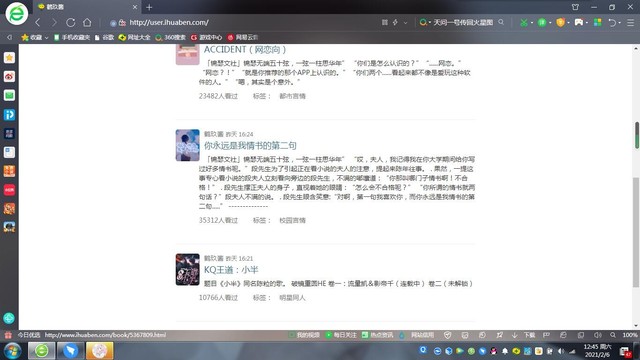
Task: Open 我的视频 in the status bar
Action: (304, 335)
